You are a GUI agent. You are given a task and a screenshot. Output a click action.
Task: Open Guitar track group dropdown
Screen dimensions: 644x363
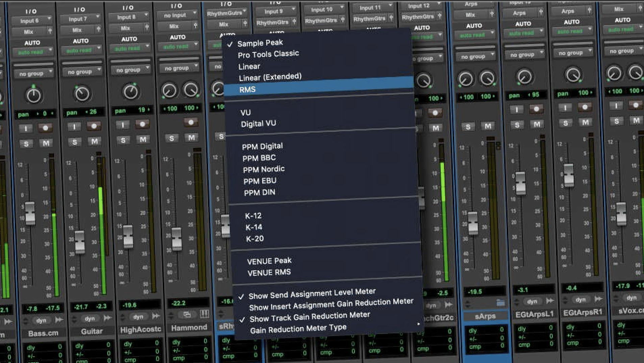coord(82,71)
